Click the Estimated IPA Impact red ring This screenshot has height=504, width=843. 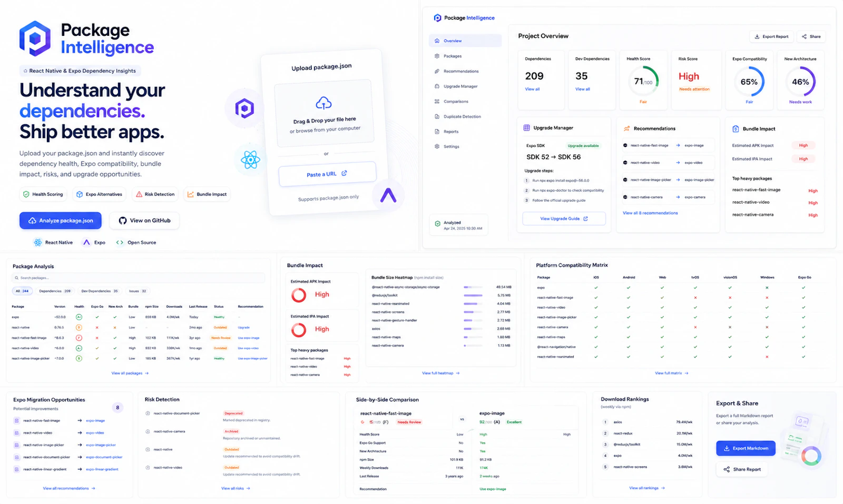pyautogui.click(x=299, y=330)
